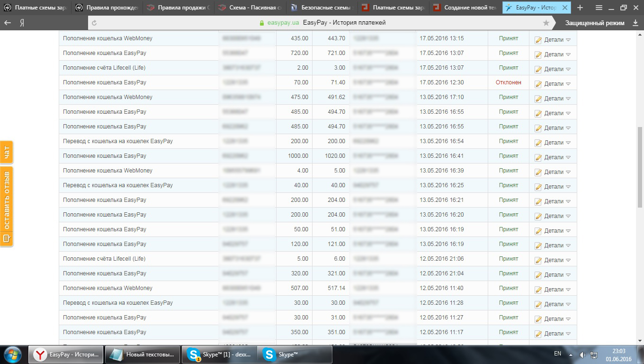Open the Yandex home "Я" button

(x=22, y=23)
